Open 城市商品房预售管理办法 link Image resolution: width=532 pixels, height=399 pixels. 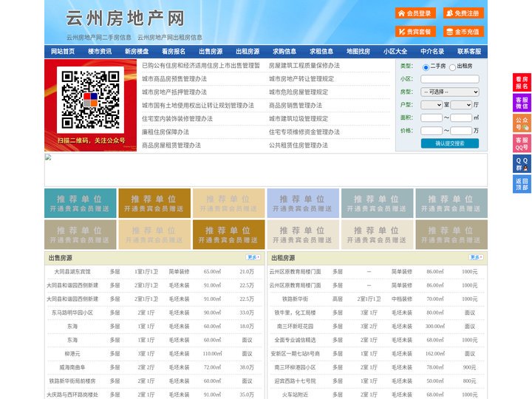[174, 79]
